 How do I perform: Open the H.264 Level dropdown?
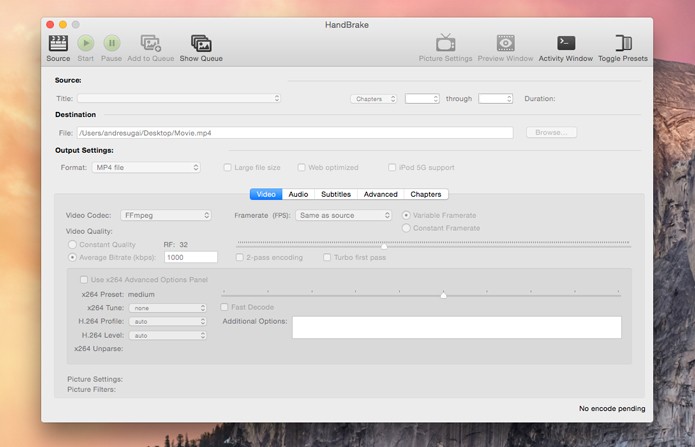click(168, 336)
